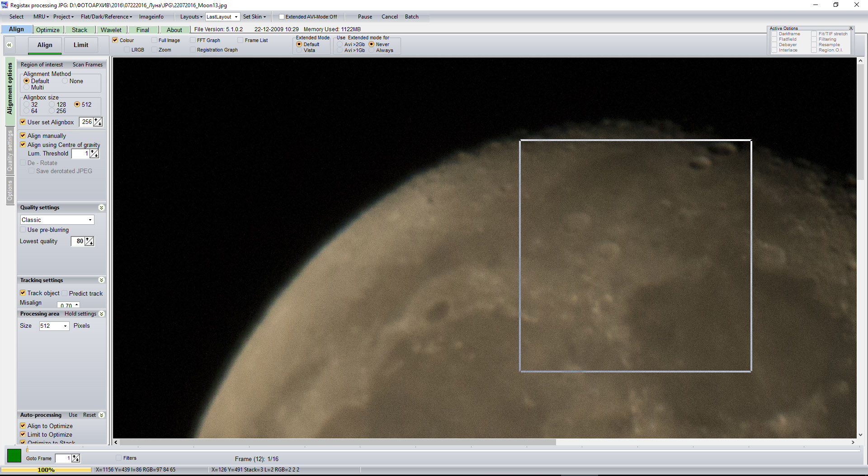
Task: Click the Goto Frame number field
Action: pyautogui.click(x=63, y=458)
